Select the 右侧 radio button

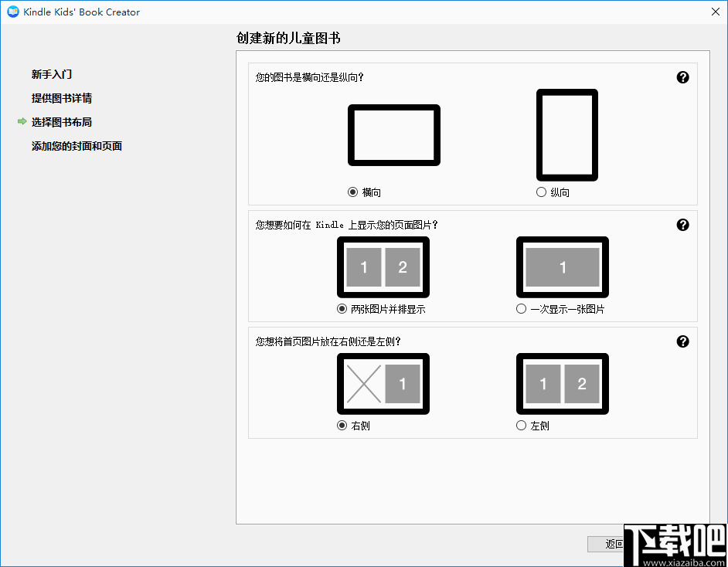pos(342,425)
